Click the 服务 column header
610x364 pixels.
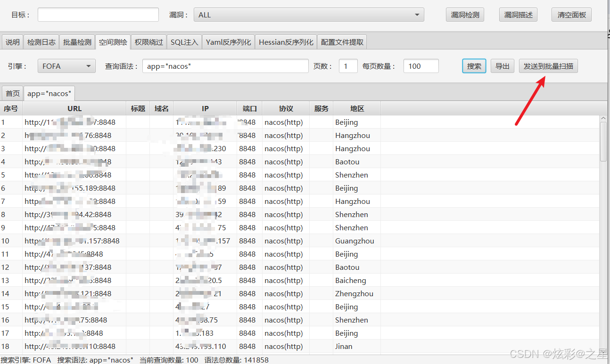321,108
